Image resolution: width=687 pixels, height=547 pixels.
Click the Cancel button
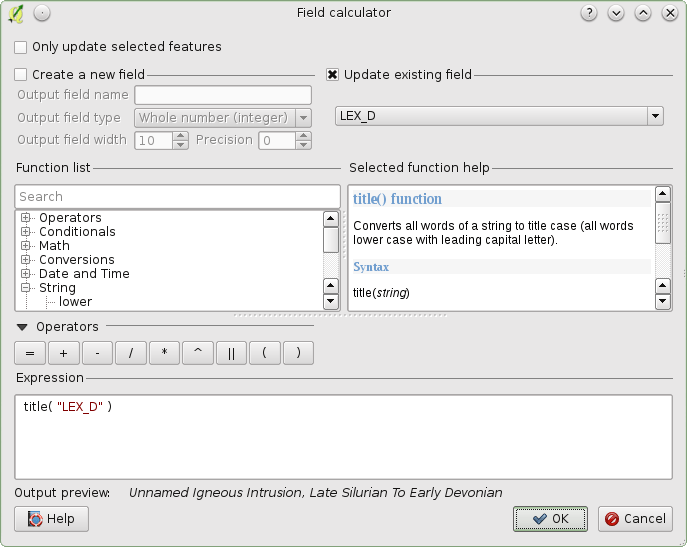(635, 519)
